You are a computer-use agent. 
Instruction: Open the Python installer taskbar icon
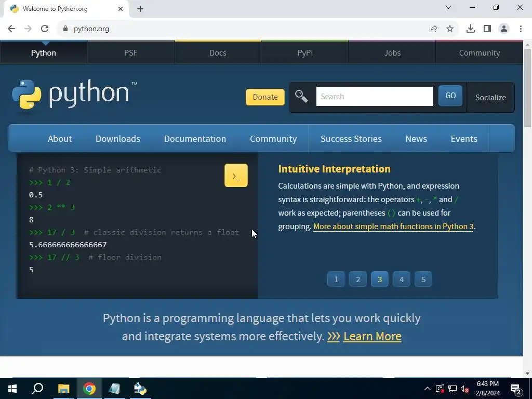[140, 389]
